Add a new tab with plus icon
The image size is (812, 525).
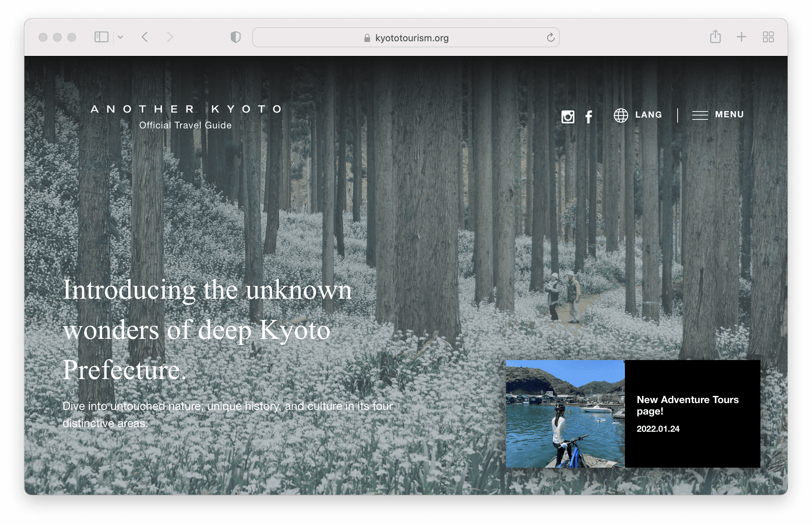click(x=741, y=37)
